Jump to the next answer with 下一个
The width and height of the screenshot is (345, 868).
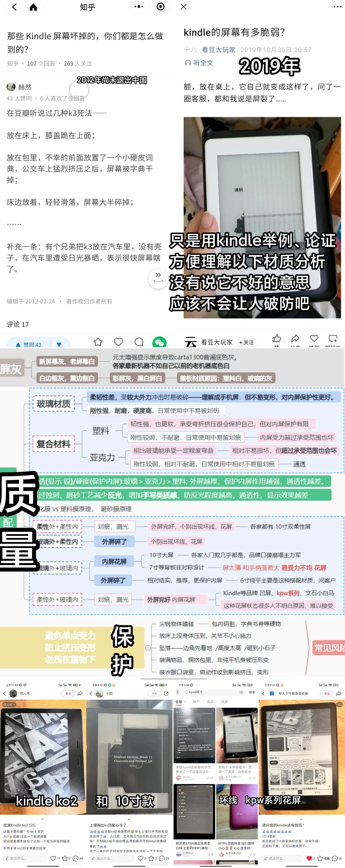(x=158, y=278)
